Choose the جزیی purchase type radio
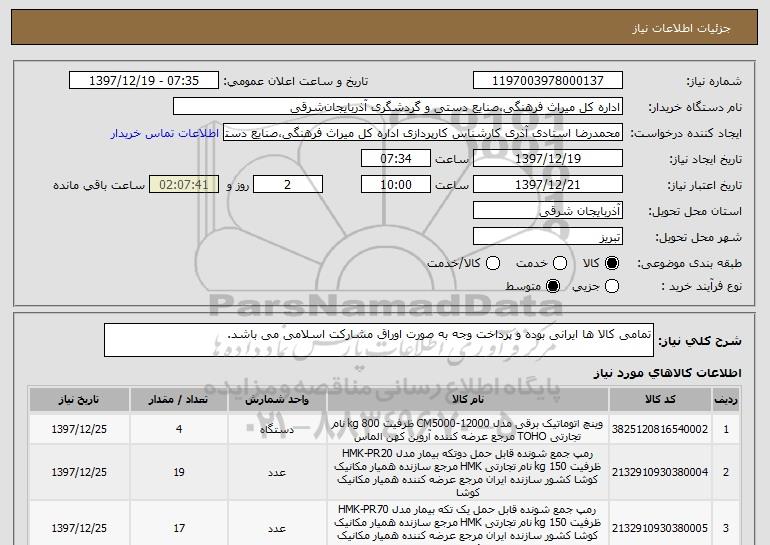The height and width of the screenshot is (545, 770). coord(611,286)
